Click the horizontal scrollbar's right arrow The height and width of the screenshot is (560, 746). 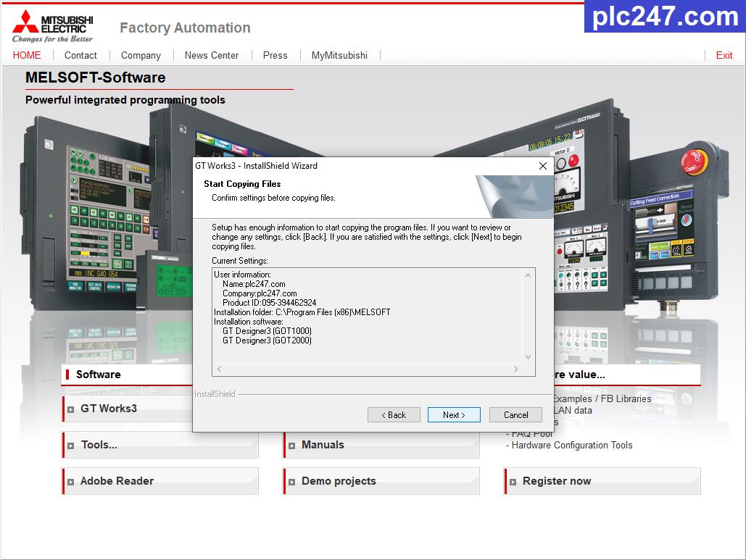(516, 369)
